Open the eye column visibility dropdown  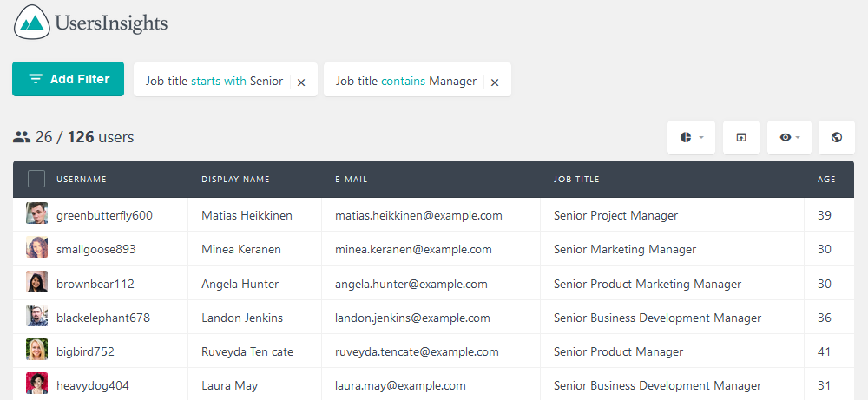pos(789,137)
